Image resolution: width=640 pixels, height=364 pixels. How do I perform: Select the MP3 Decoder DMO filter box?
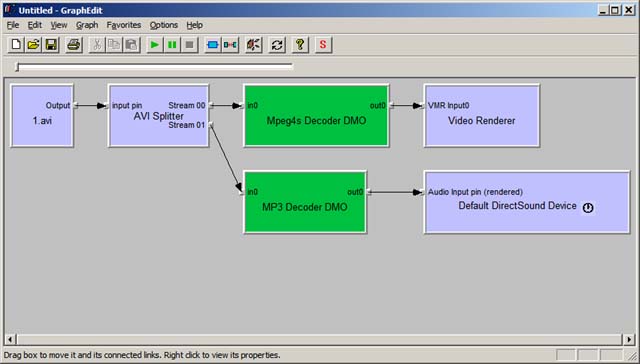pos(305,202)
